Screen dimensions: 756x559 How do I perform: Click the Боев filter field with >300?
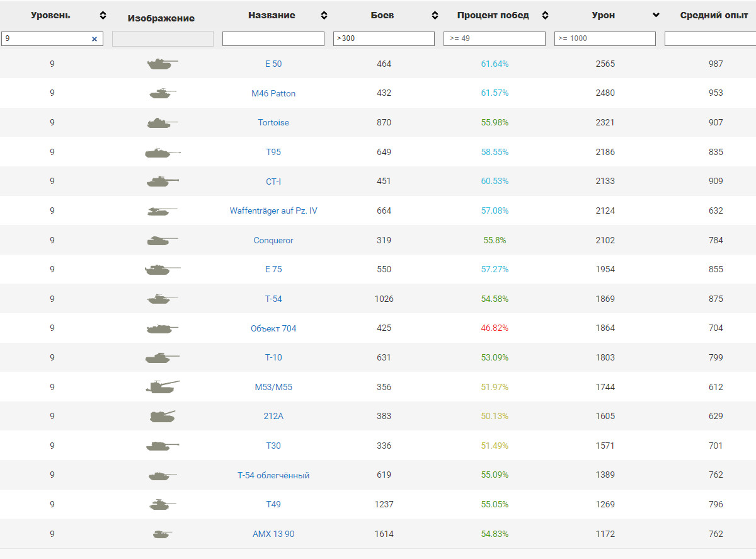pyautogui.click(x=384, y=38)
